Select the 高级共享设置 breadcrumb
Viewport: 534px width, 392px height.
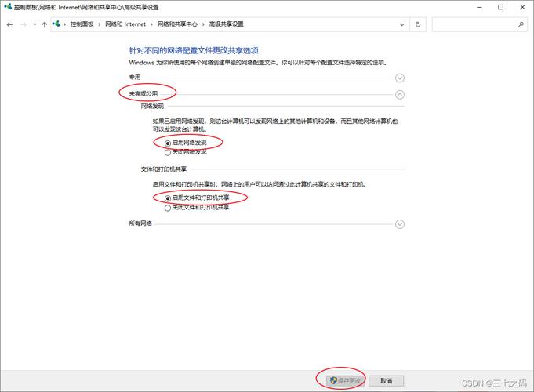pyautogui.click(x=227, y=24)
